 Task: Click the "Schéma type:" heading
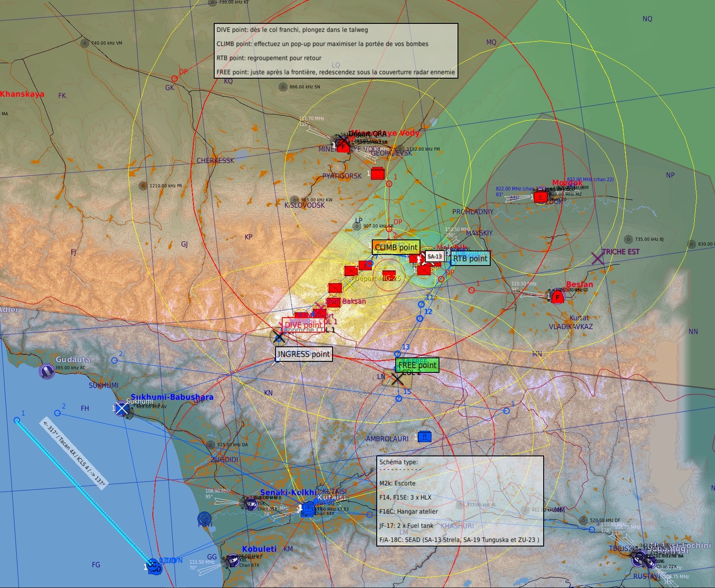tap(398, 462)
